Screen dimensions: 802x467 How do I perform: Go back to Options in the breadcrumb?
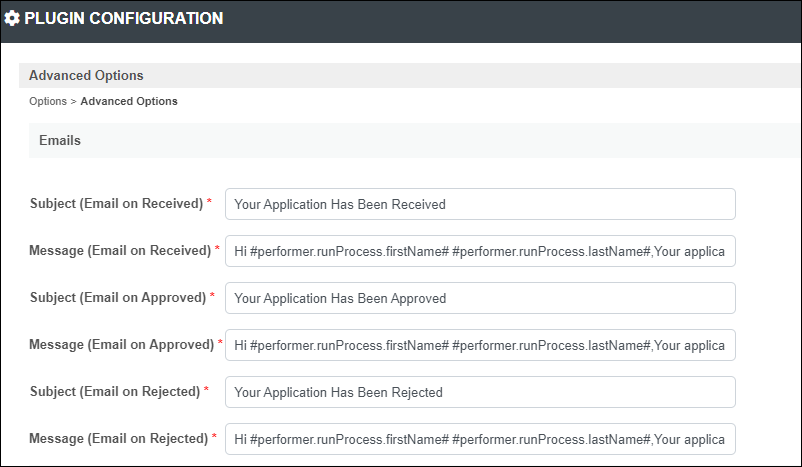[48, 101]
